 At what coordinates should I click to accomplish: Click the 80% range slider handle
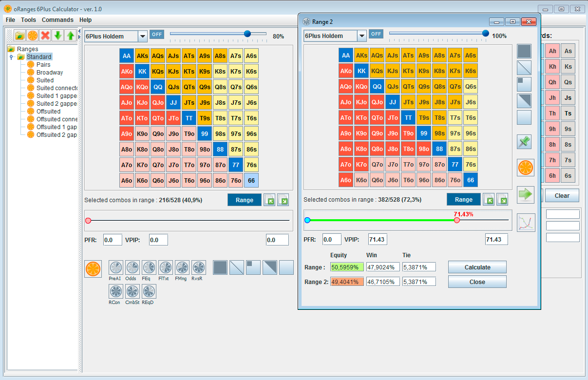pos(247,34)
